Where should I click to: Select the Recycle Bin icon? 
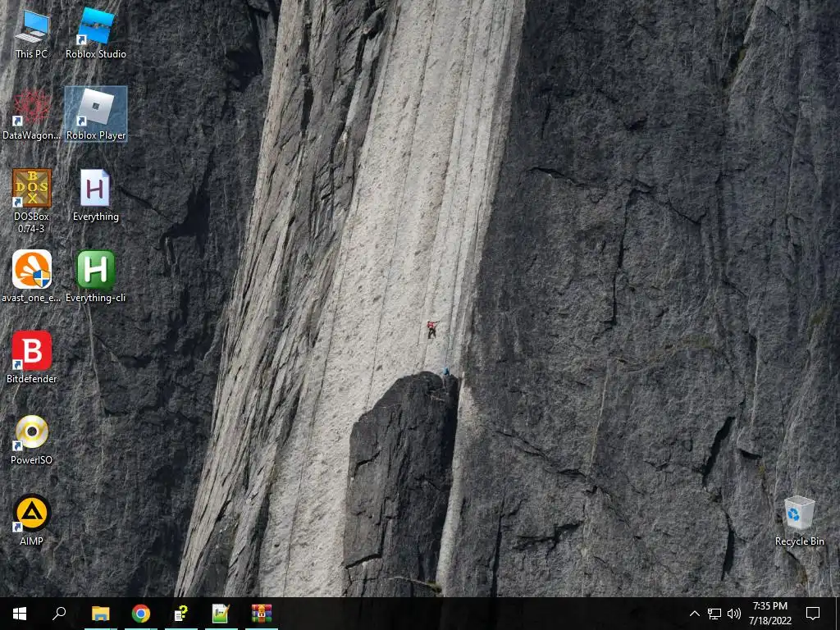click(799, 521)
